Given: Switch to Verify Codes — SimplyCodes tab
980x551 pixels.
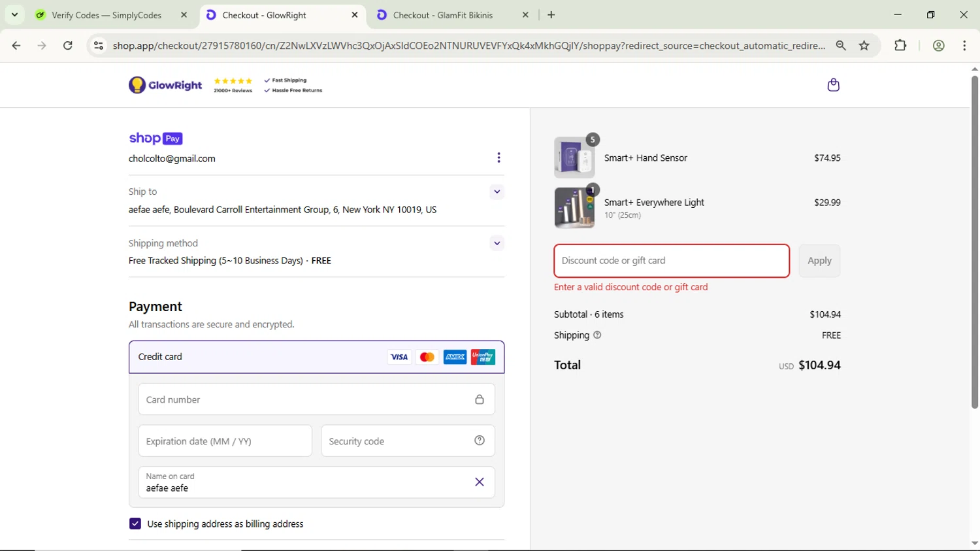Looking at the screenshot, I should pos(106,15).
